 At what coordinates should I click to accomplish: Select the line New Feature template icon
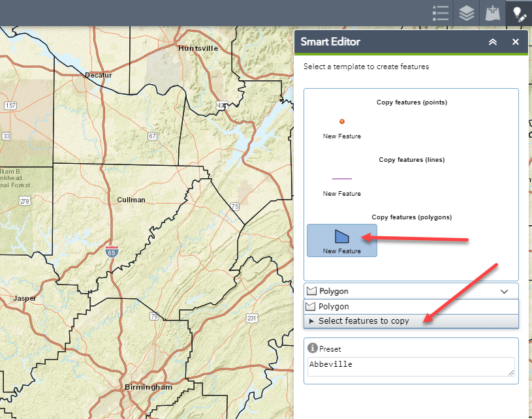[341, 178]
